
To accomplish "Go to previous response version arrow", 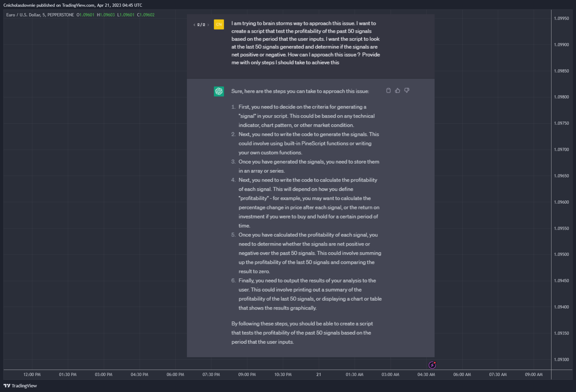I will 194,25.
